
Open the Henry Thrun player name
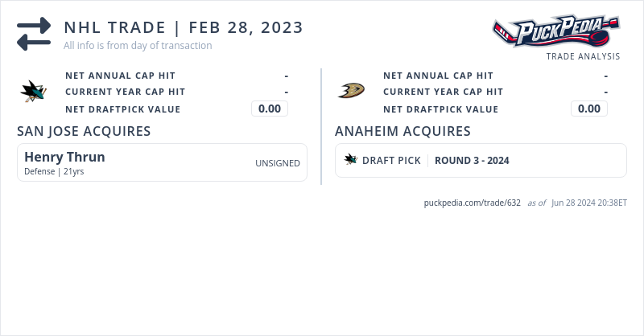[64, 157]
